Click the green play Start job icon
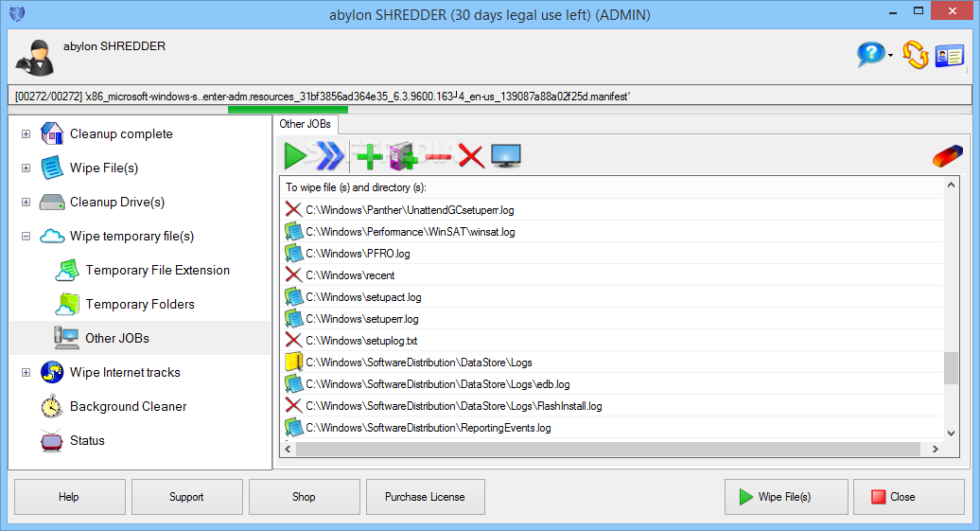Image resolution: width=980 pixels, height=531 pixels. pyautogui.click(x=295, y=156)
